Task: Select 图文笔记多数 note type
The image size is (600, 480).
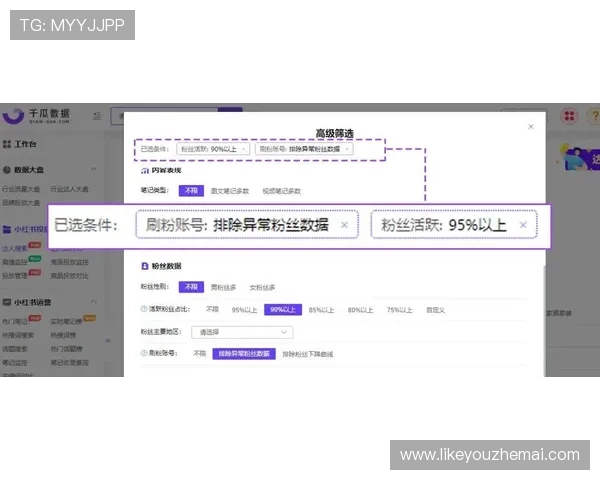Action: tap(230, 191)
